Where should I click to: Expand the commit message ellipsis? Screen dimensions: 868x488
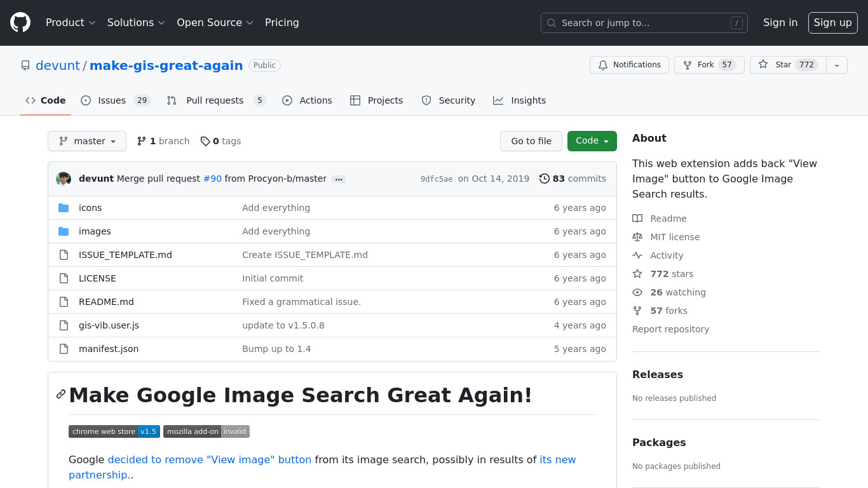pyautogui.click(x=339, y=179)
